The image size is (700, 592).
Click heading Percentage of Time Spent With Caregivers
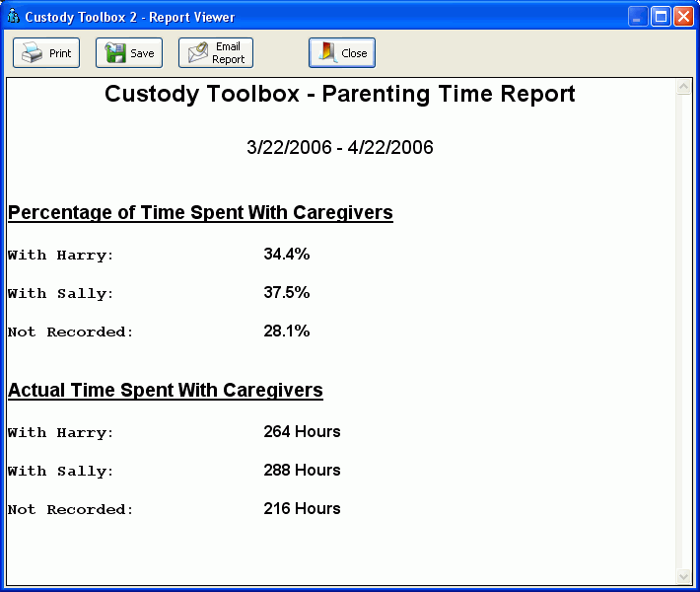coord(200,213)
